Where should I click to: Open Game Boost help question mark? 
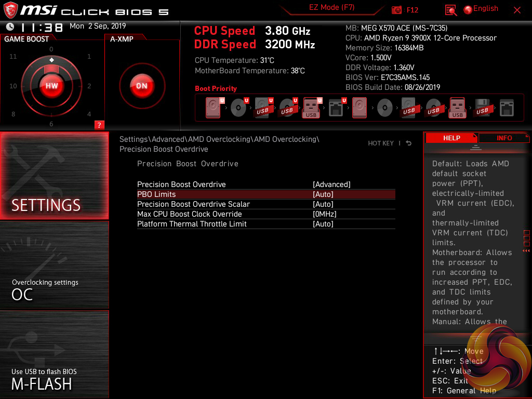pyautogui.click(x=99, y=125)
